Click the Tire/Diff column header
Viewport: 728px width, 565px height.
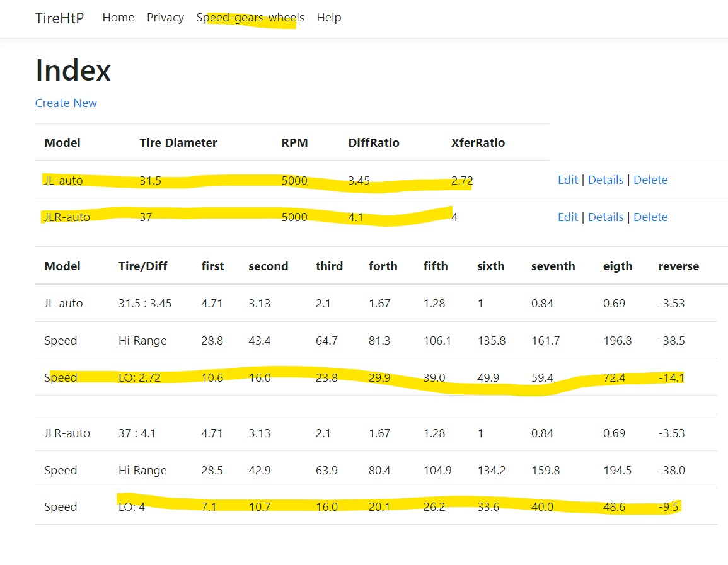[x=142, y=266]
